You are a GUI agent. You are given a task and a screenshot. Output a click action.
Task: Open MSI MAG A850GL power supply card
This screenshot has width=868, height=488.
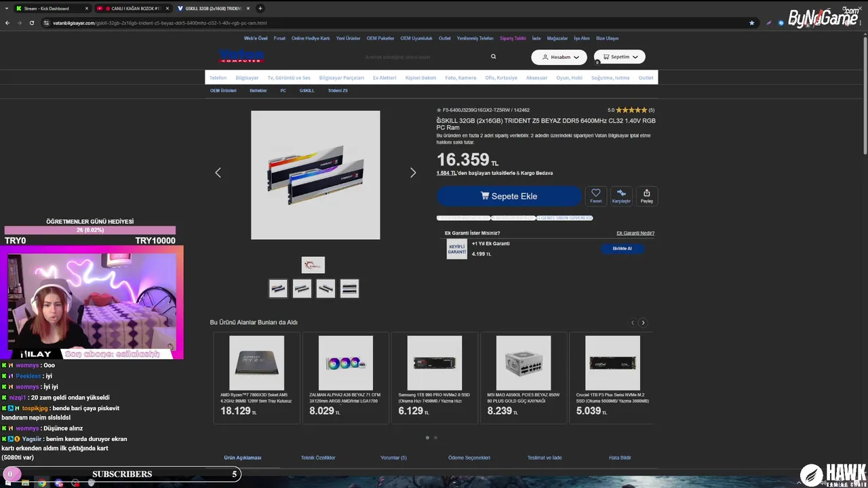coord(524,378)
